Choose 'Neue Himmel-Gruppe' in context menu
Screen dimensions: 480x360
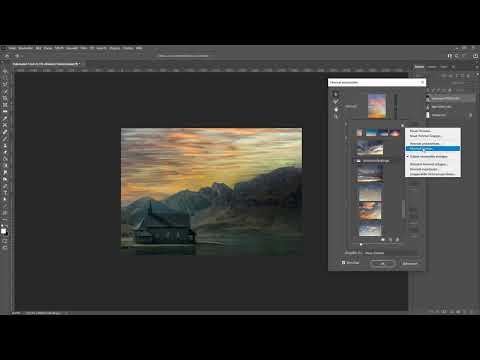pos(433,136)
